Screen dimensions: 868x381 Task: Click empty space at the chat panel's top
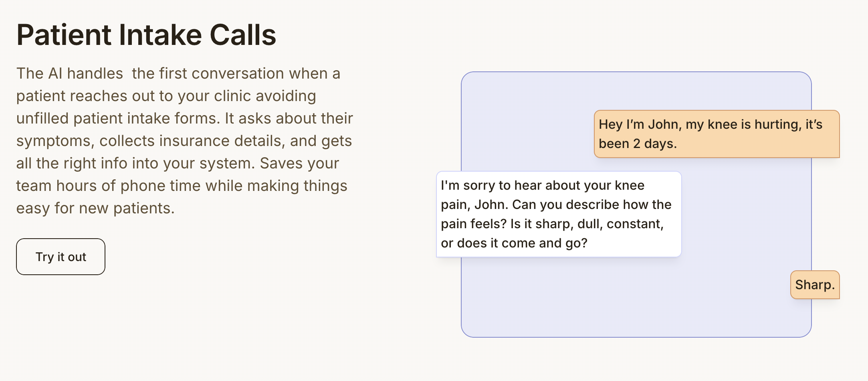tap(636, 90)
